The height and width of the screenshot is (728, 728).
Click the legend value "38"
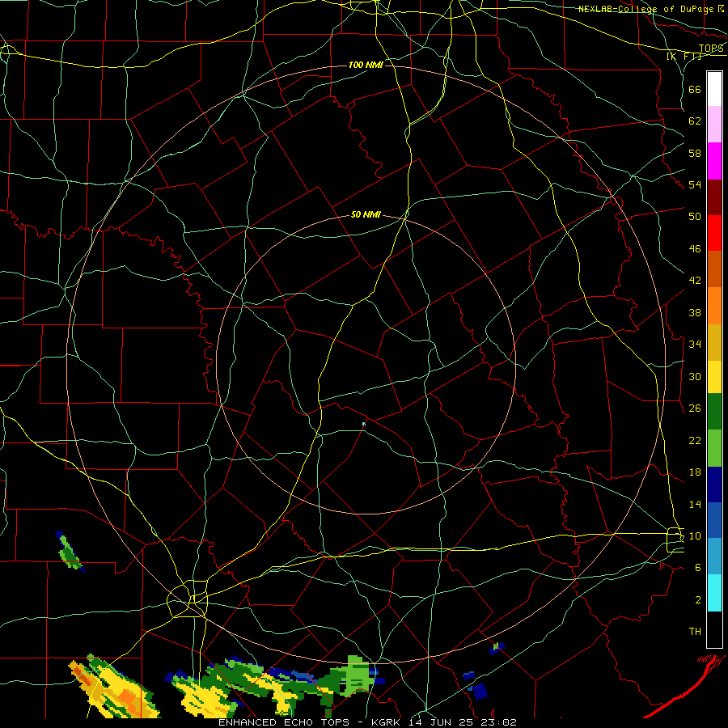[695, 313]
